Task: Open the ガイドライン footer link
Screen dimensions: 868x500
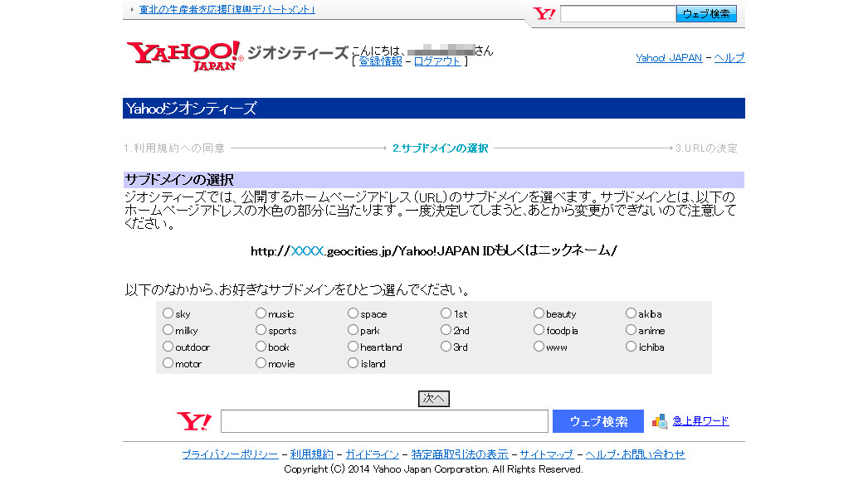Action: tap(372, 454)
